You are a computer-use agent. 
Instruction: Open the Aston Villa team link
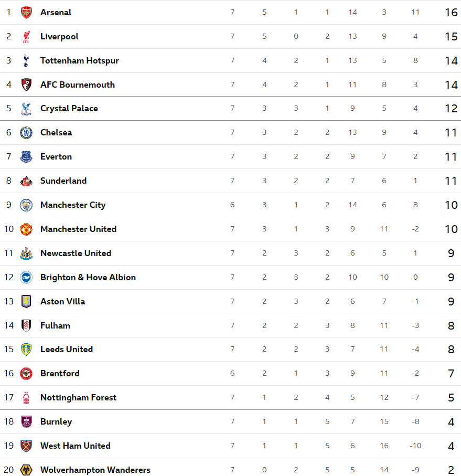click(62, 302)
